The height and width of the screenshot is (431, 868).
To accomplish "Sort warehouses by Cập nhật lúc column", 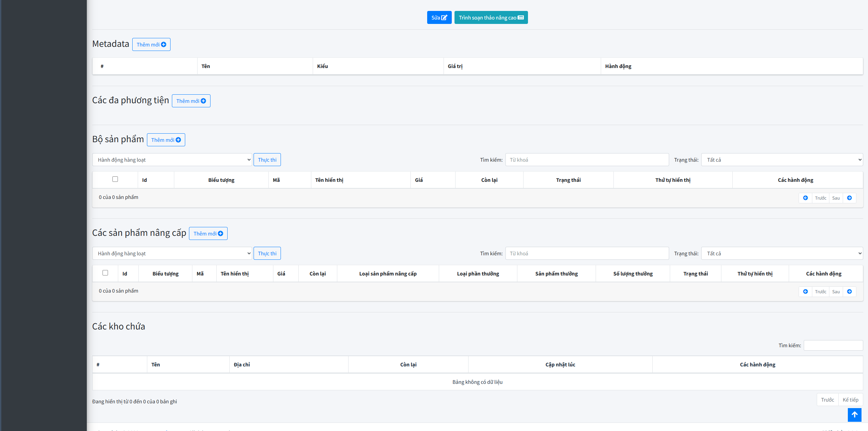I will pyautogui.click(x=560, y=364).
